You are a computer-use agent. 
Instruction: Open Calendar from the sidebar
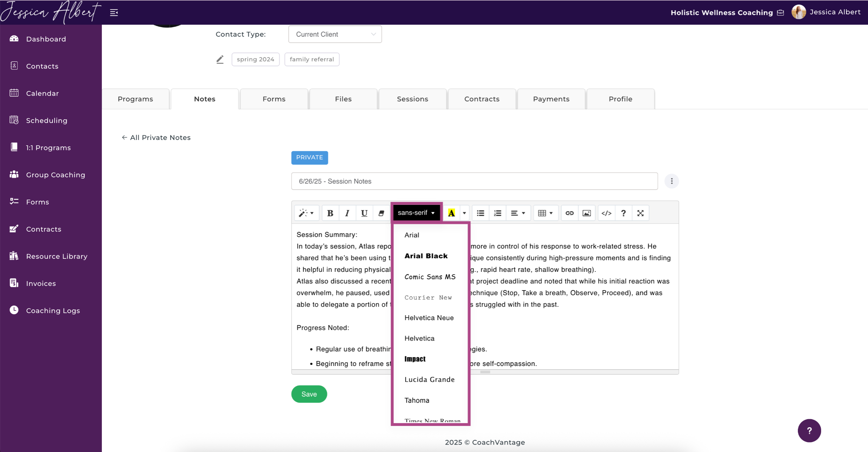point(42,93)
